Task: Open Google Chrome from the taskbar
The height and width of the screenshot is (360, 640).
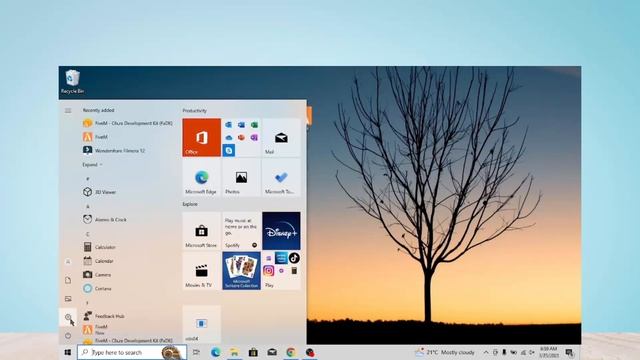Action: tap(291, 352)
